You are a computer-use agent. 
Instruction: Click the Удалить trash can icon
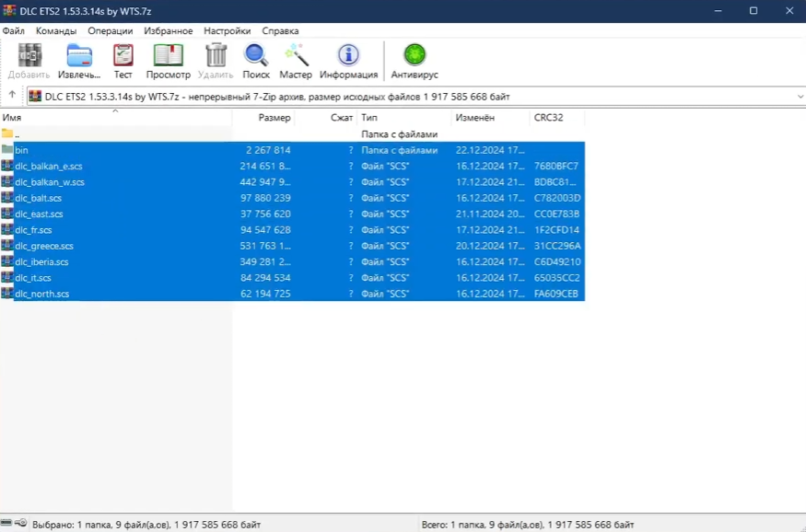[x=216, y=55]
